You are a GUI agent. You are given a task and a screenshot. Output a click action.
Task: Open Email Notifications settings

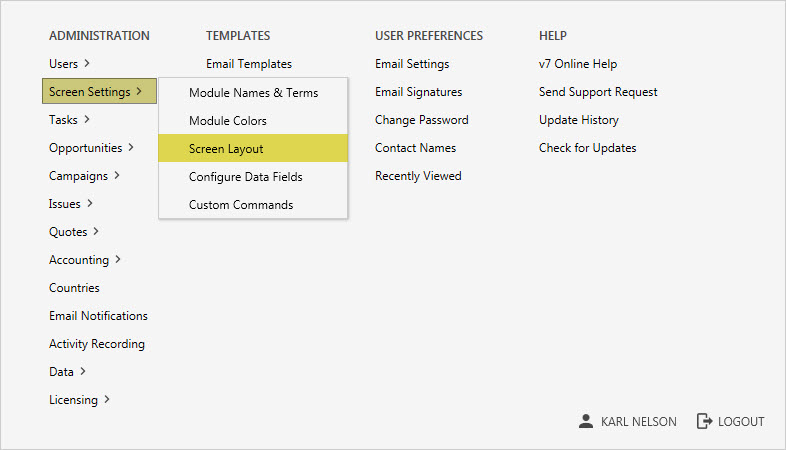coord(98,316)
